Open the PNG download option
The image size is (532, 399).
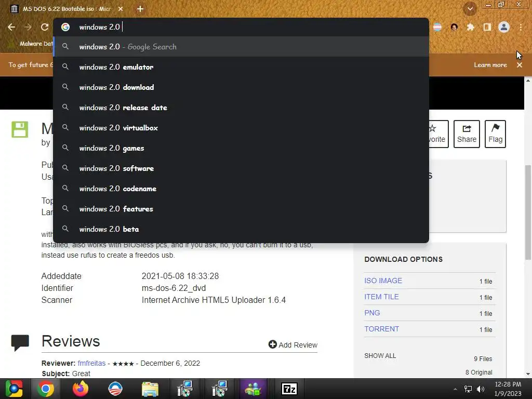coord(372,313)
